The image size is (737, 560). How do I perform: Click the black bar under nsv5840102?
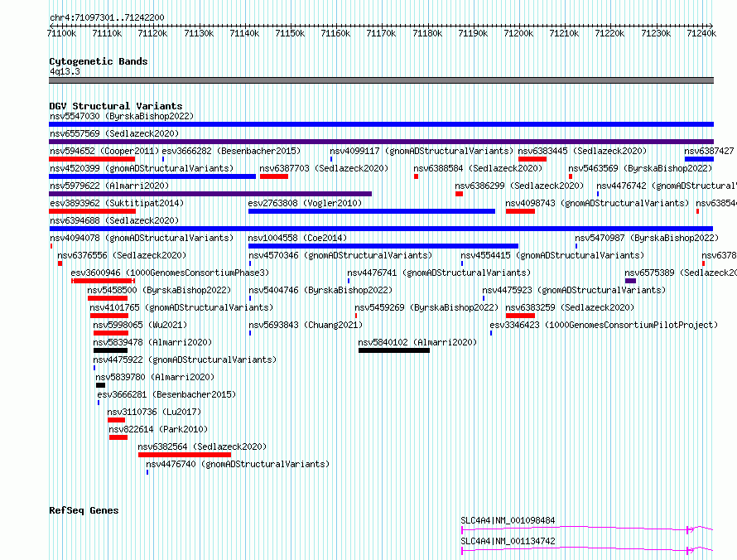point(394,350)
